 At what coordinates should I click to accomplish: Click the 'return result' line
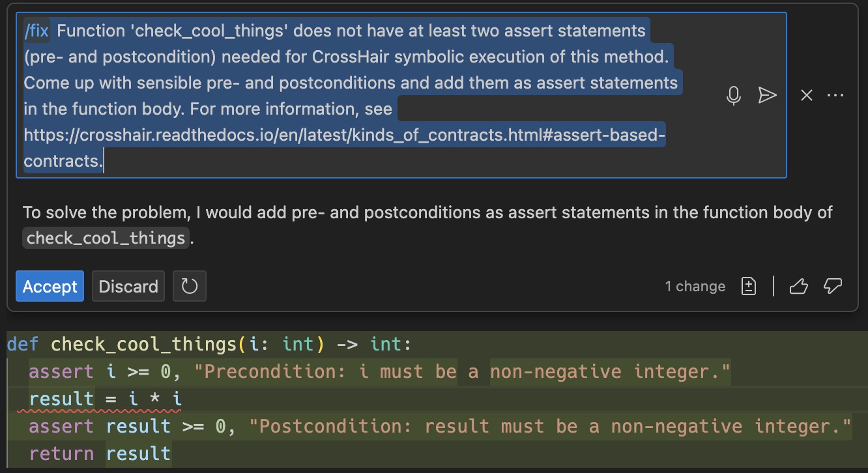[x=100, y=453]
